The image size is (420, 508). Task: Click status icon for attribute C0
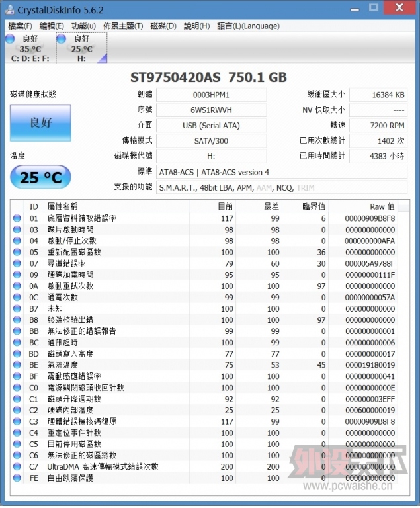tap(17, 388)
